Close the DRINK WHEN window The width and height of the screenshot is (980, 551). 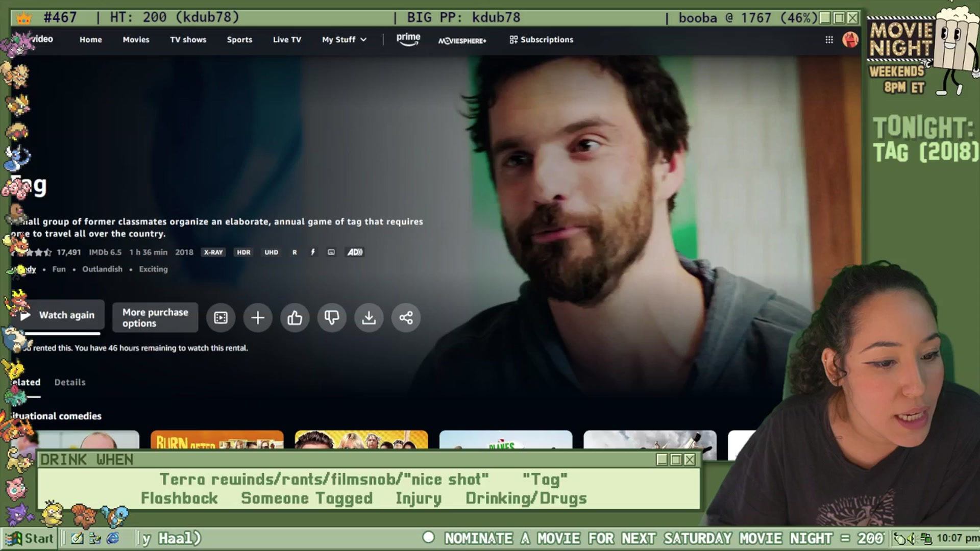point(690,460)
